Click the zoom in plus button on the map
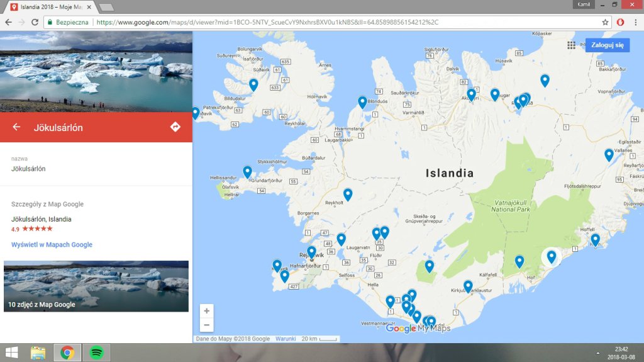This screenshot has width=644, height=362. point(206,311)
